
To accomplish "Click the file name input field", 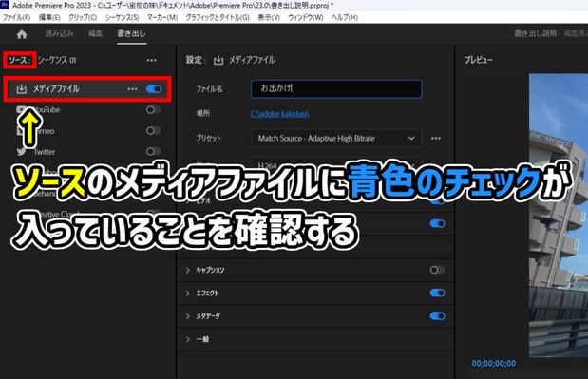I will (336, 89).
